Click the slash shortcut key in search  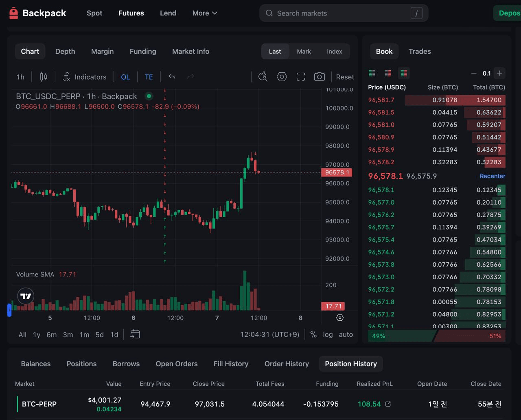pos(416,13)
